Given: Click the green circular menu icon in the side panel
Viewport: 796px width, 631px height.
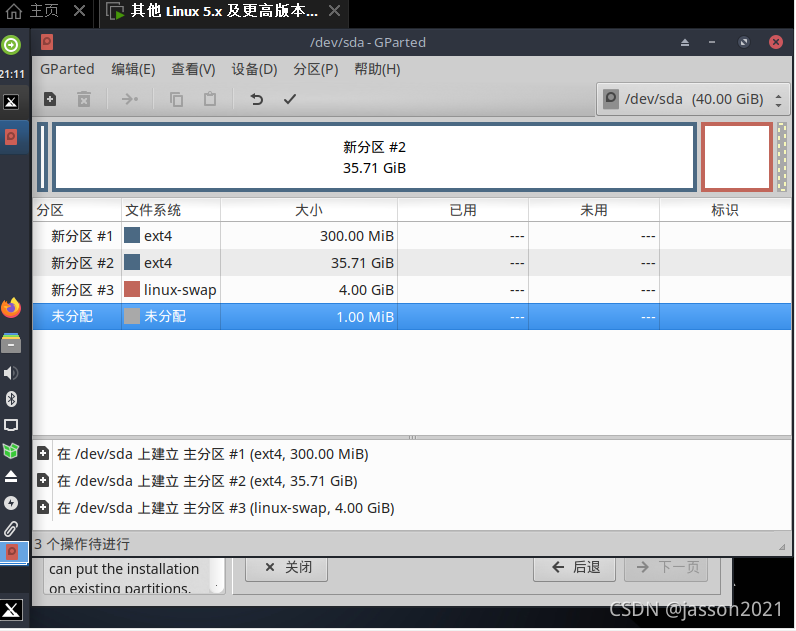Looking at the screenshot, I should [11, 45].
